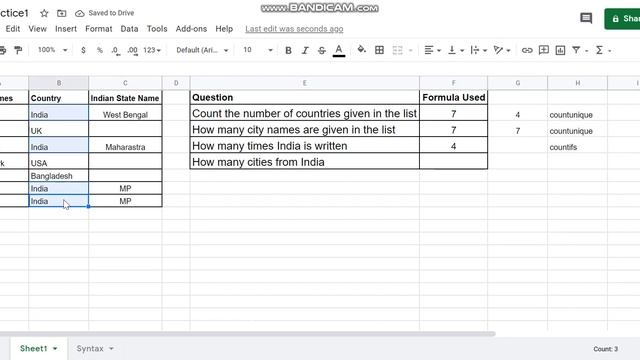
Task: Open the Data menu
Action: [129, 29]
